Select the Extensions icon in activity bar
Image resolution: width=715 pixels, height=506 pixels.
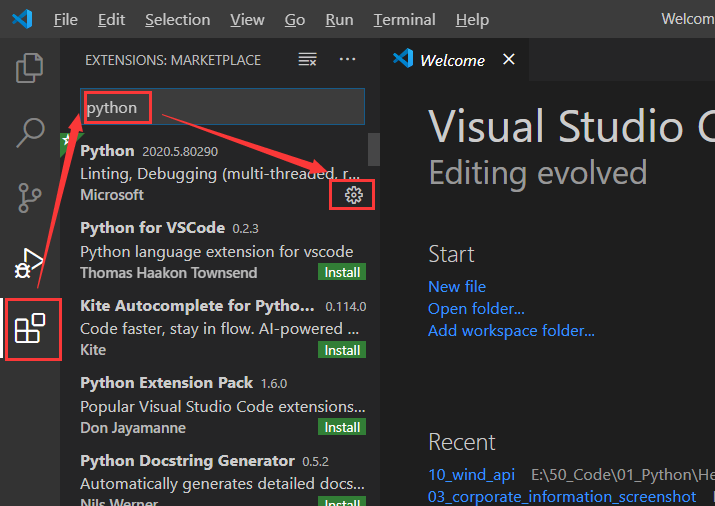(30, 328)
